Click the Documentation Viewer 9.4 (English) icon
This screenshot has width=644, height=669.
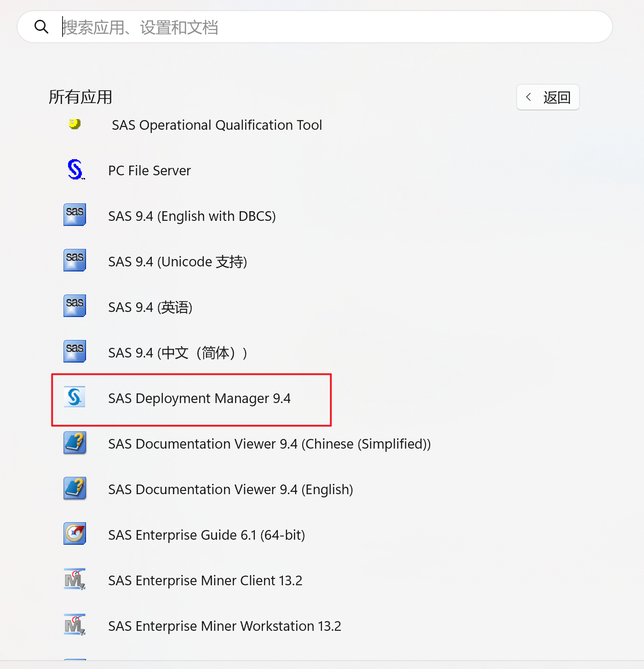coord(75,488)
